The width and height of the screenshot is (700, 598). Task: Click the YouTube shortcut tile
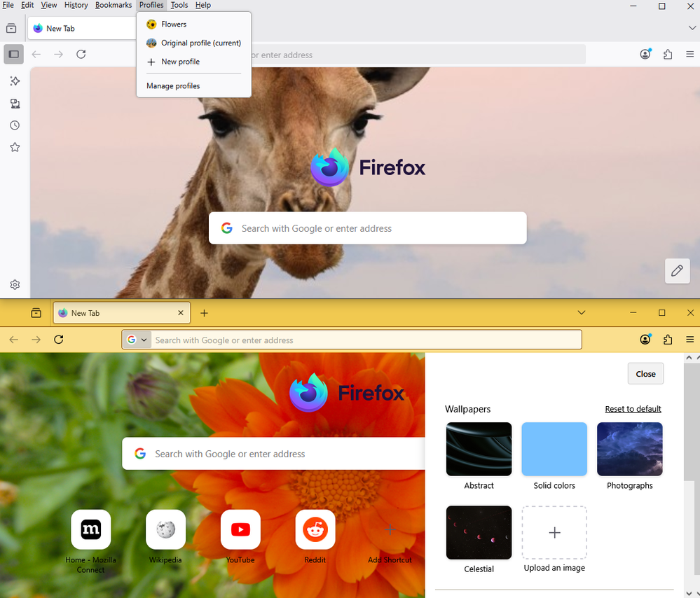tap(240, 529)
